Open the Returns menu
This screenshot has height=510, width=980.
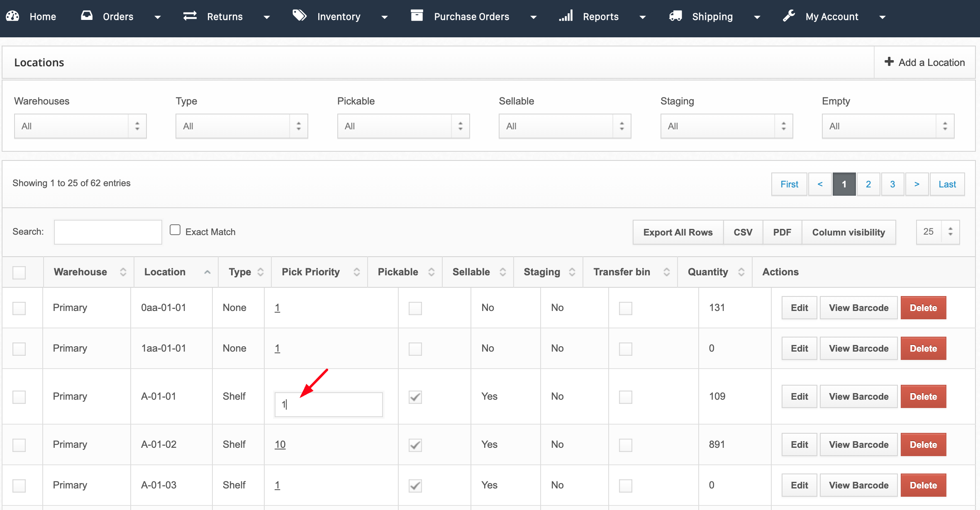[225, 17]
